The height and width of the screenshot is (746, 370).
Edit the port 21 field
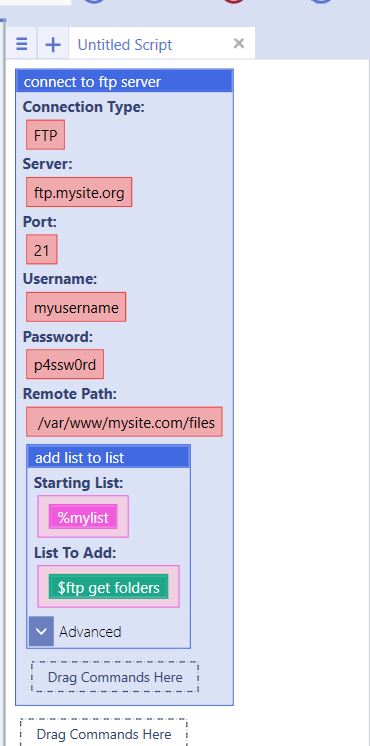pos(42,250)
